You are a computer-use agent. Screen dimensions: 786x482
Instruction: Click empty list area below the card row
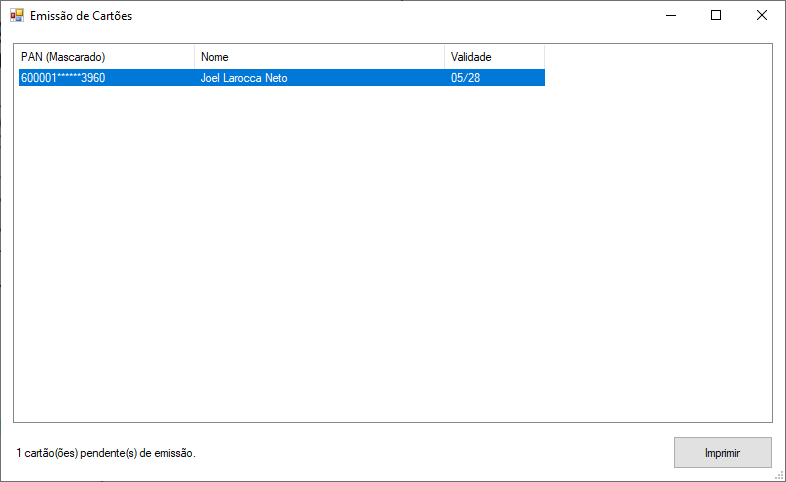(x=392, y=250)
